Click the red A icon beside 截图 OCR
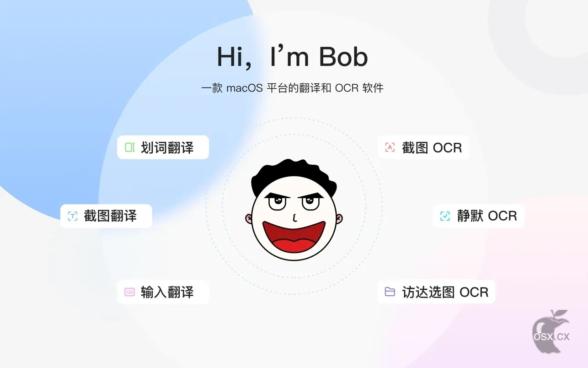 390,147
